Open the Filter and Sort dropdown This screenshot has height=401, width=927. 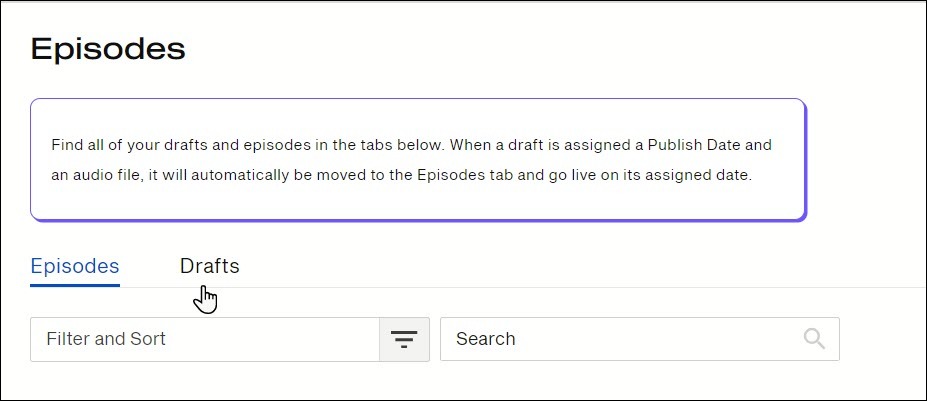[229, 339]
